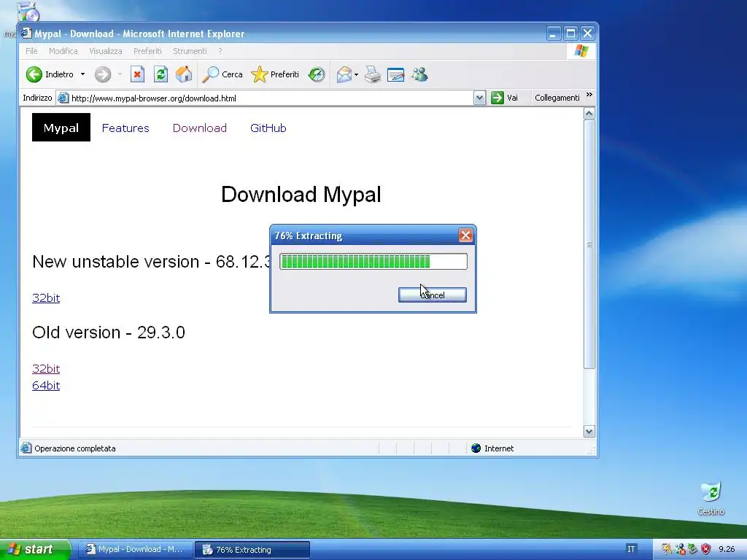Click the Indietro back arrow icon

(x=34, y=74)
